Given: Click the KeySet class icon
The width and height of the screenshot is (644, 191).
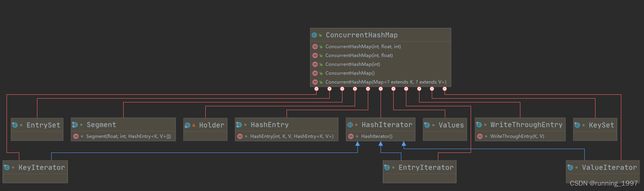Looking at the screenshot, I should pos(577,125).
